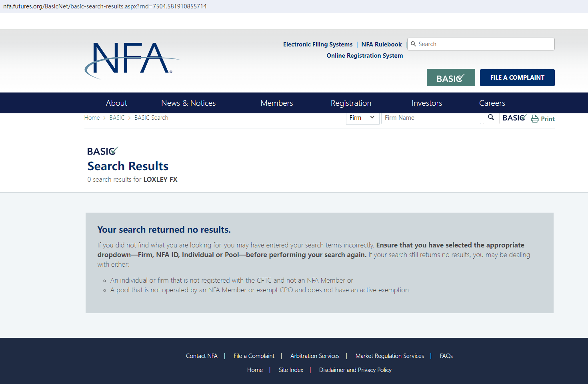Viewport: 588px width, 384px height.
Task: Click the browser address bar URL
Action: click(x=105, y=6)
